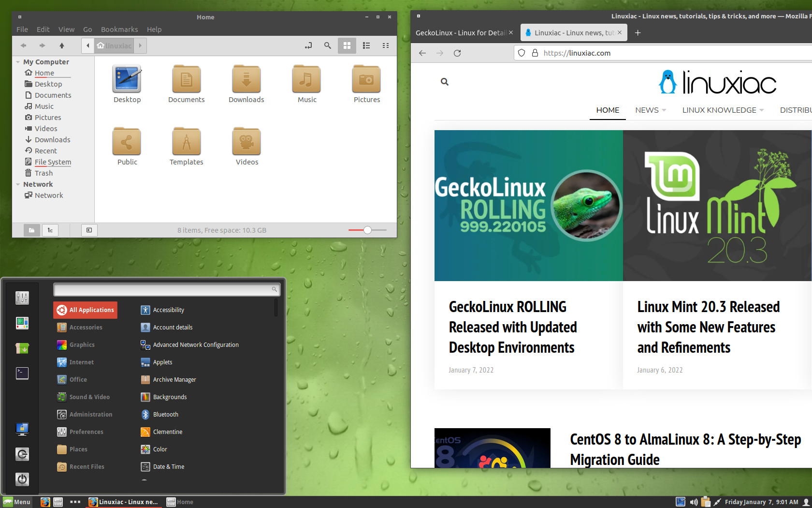This screenshot has height=508, width=812.
Task: Reload the page in Firefox
Action: coord(457,53)
